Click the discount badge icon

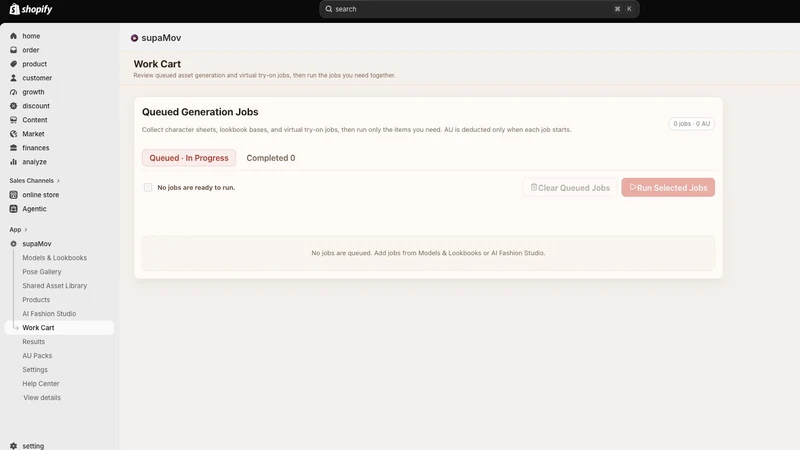click(x=13, y=106)
